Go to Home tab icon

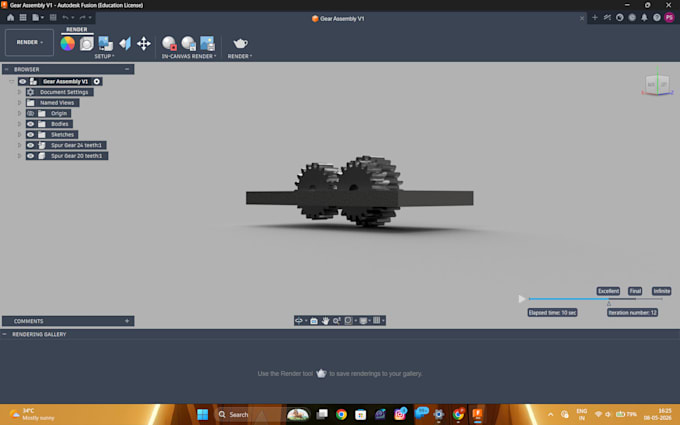tap(10, 17)
